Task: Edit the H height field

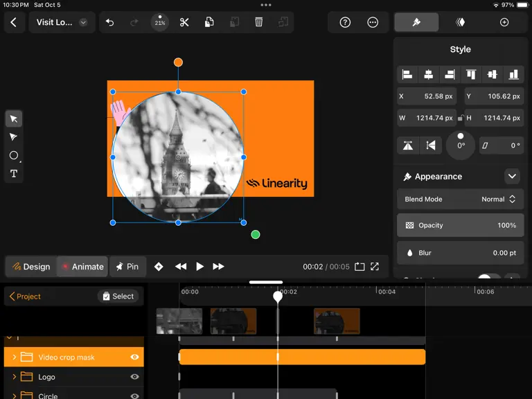Action: coord(494,118)
